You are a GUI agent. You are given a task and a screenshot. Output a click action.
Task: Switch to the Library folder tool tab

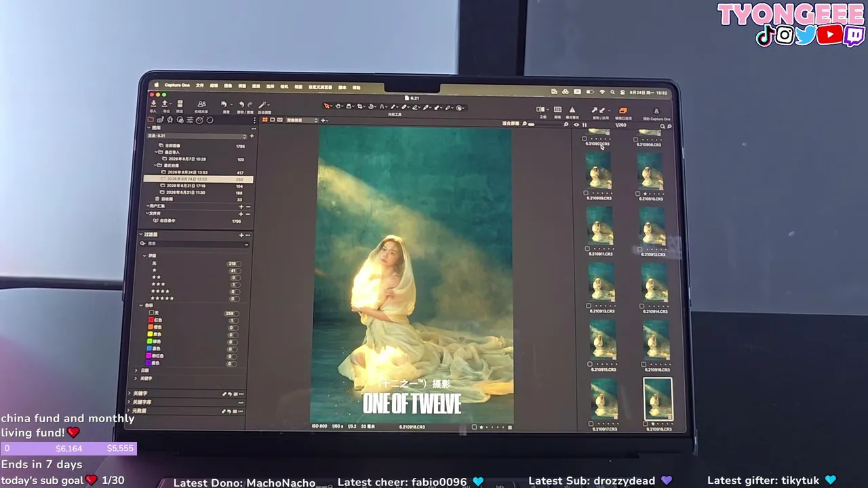click(151, 120)
